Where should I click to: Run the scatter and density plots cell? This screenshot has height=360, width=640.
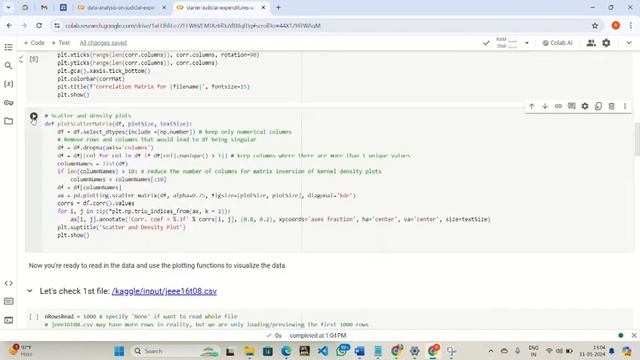(34, 116)
